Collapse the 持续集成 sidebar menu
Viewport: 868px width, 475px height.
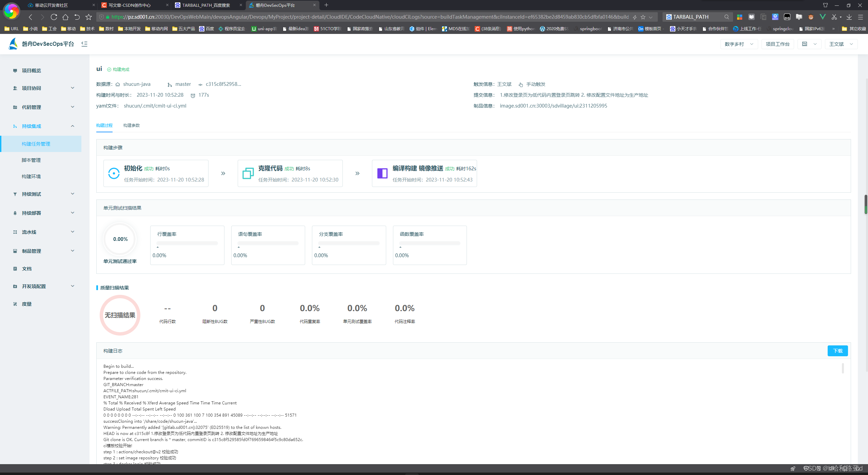tap(73, 126)
